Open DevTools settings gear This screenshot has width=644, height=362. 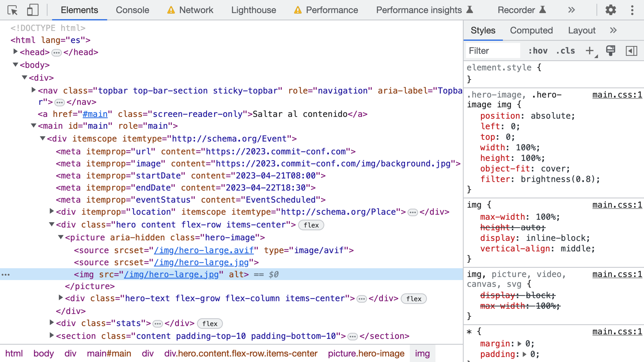pos(610,10)
